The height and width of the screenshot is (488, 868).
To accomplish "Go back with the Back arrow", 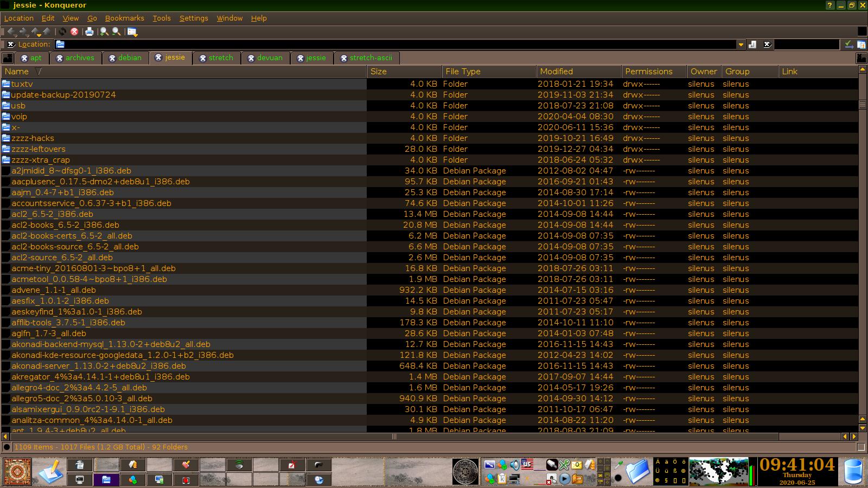I will (11, 32).
